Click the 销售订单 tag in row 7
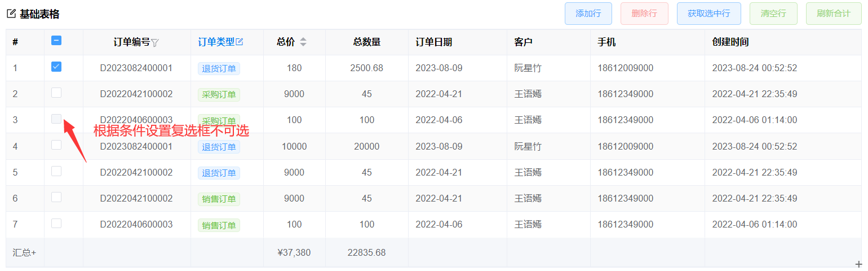The height and width of the screenshot is (271, 868). click(x=219, y=225)
